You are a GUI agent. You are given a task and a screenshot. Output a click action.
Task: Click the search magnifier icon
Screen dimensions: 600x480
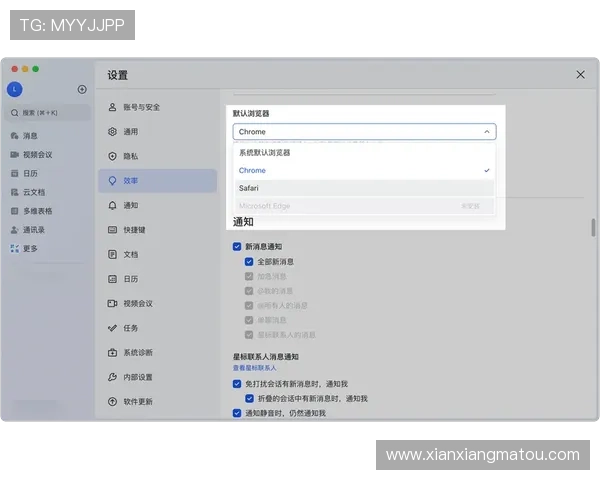pyautogui.click(x=15, y=113)
